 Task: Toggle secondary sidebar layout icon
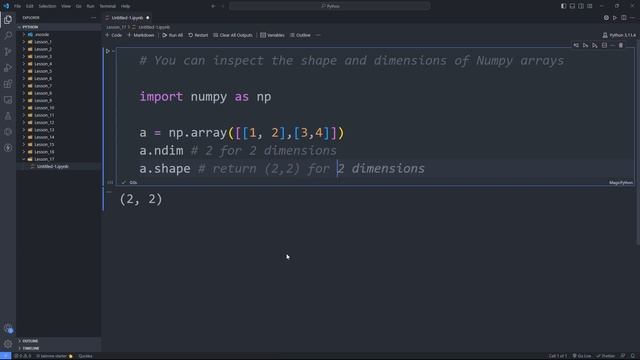pos(581,6)
